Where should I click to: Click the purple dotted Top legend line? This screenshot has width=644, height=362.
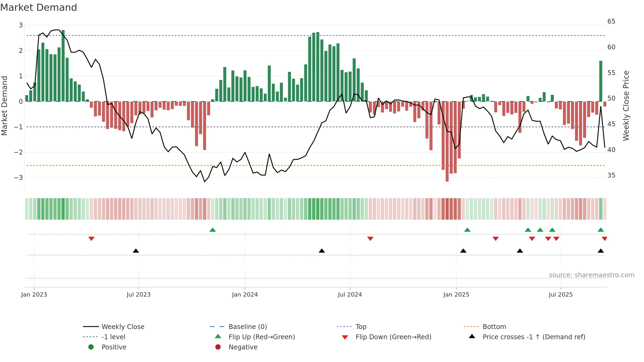coord(344,327)
